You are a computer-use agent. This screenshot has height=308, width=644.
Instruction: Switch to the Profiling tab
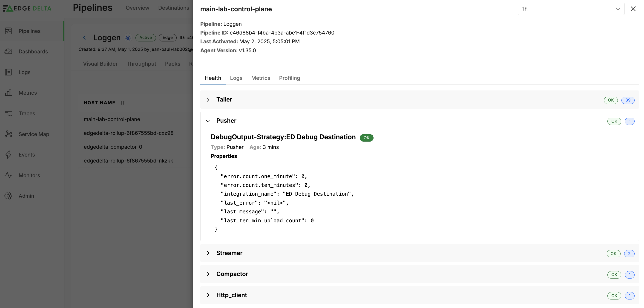click(290, 78)
